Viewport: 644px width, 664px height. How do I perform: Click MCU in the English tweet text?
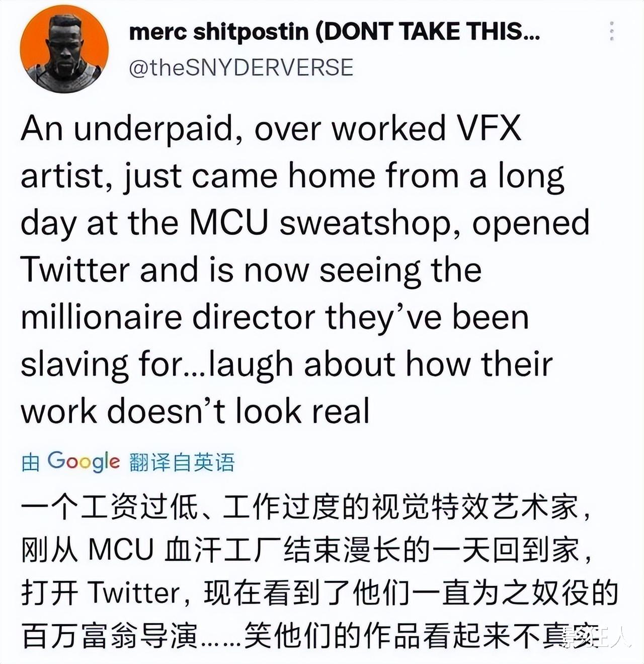[228, 222]
